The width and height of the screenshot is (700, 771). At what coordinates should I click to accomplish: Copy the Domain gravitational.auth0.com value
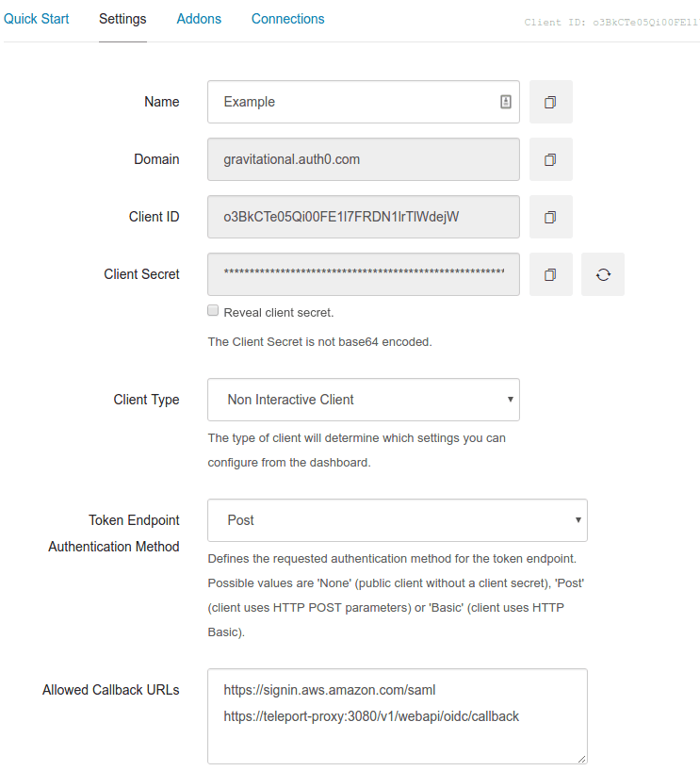(x=551, y=159)
